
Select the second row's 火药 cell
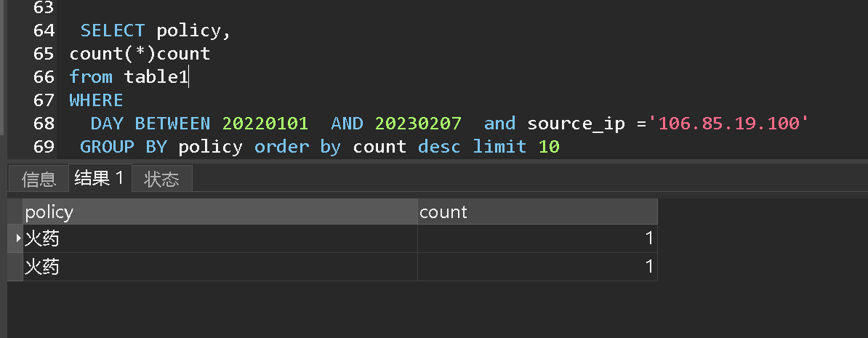pyautogui.click(x=220, y=267)
